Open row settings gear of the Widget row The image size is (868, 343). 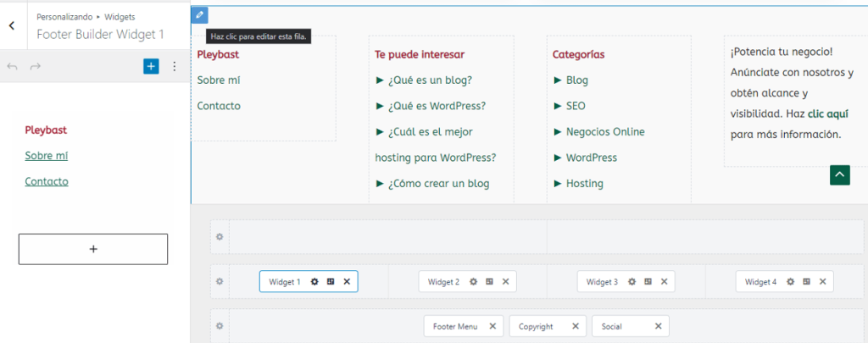coord(220,281)
